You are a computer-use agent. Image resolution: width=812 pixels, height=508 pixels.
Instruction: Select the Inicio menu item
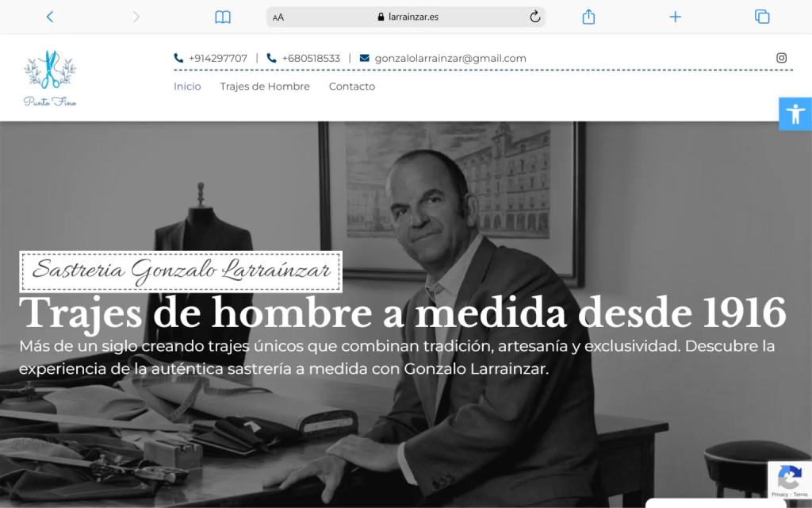187,87
